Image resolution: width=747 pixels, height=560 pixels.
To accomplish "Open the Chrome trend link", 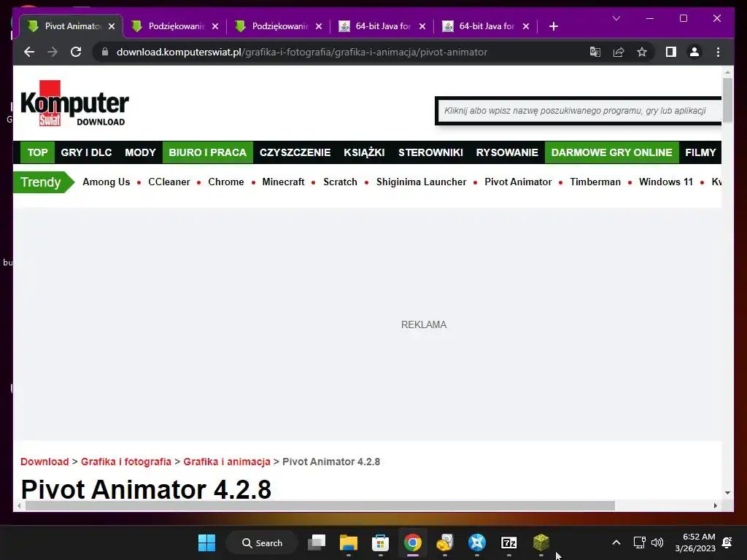I will 226,182.
